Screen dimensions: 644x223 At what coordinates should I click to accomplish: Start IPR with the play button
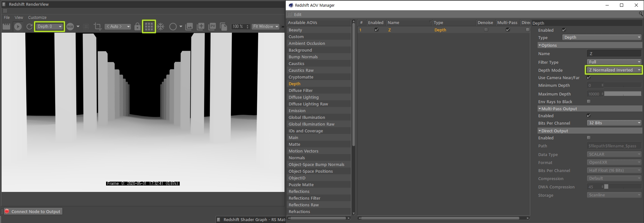(x=18, y=27)
